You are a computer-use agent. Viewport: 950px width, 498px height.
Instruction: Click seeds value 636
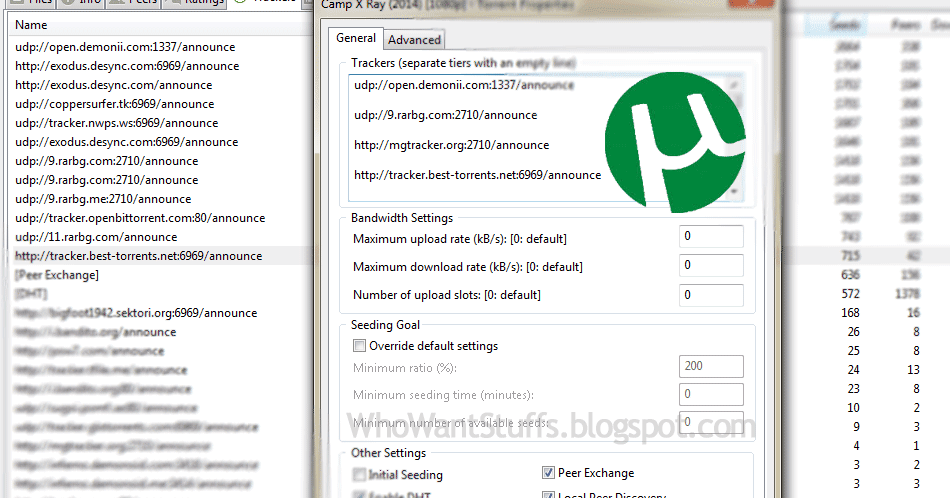point(850,275)
